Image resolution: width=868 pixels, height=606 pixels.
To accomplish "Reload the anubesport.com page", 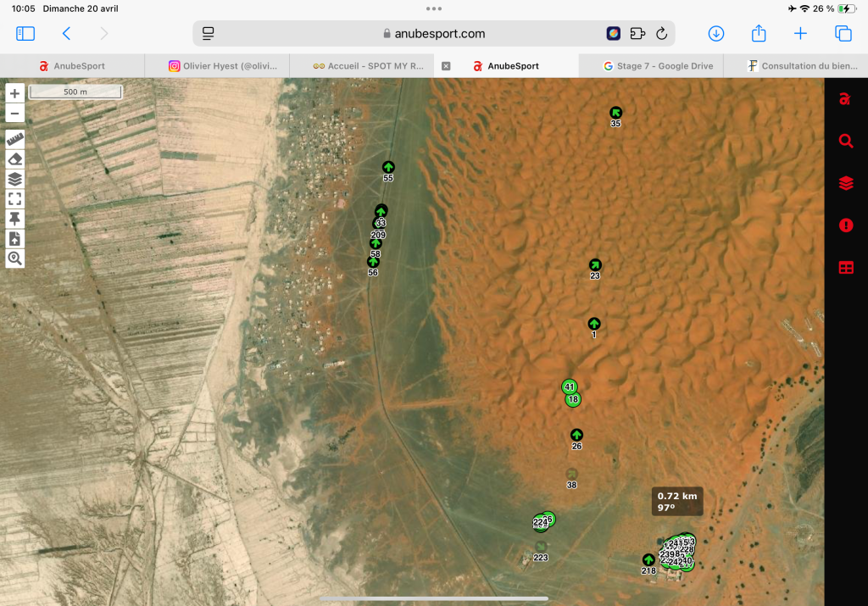I will click(661, 34).
